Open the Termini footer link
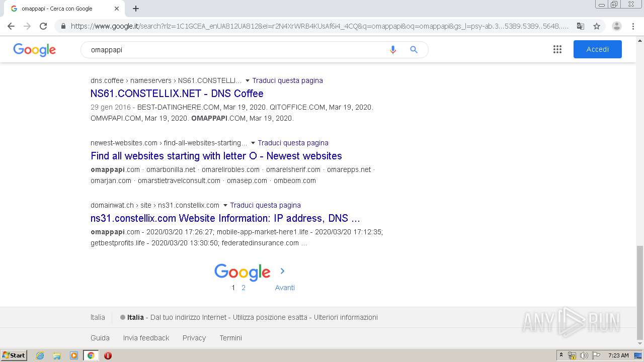This screenshot has width=644, height=362. coord(230,338)
